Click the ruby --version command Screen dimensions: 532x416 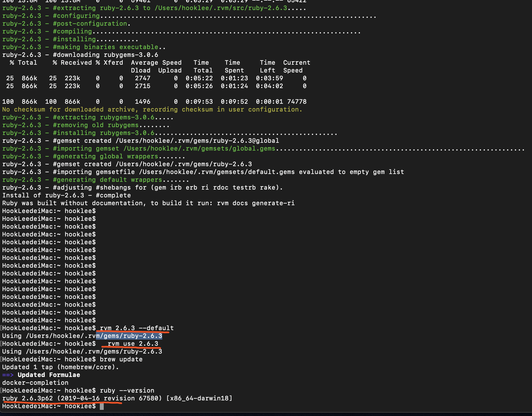point(127,391)
